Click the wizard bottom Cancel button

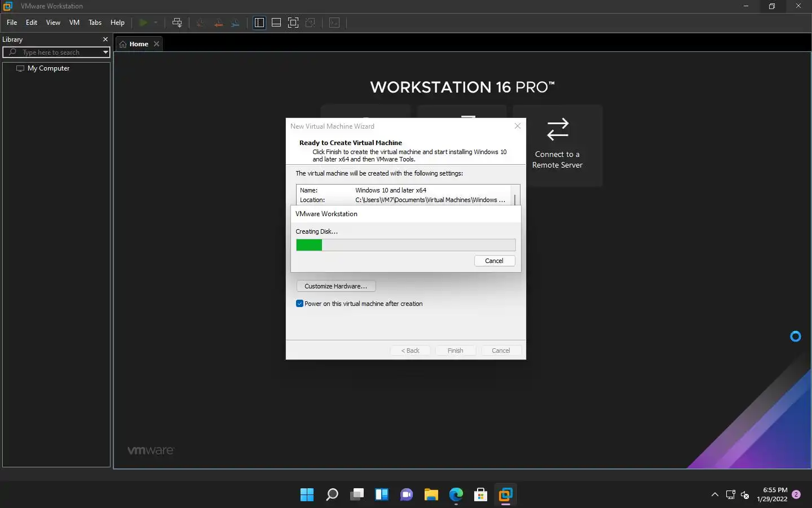[501, 351]
